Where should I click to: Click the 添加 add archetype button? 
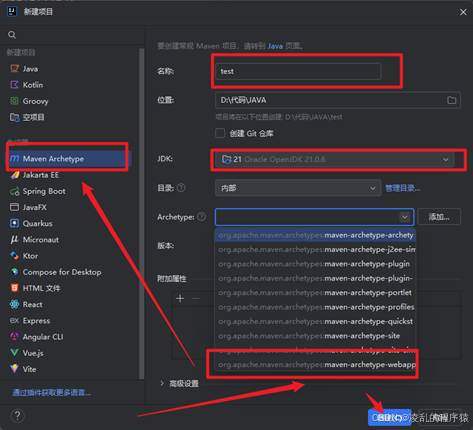coord(439,217)
